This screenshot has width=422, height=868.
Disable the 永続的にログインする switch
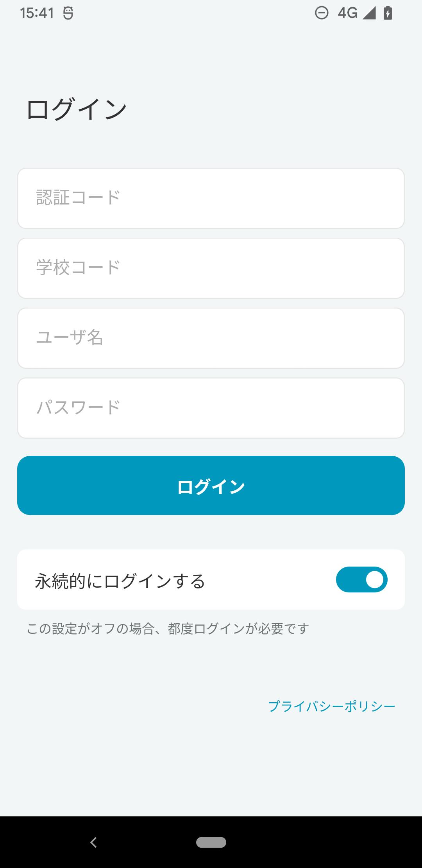point(361,579)
